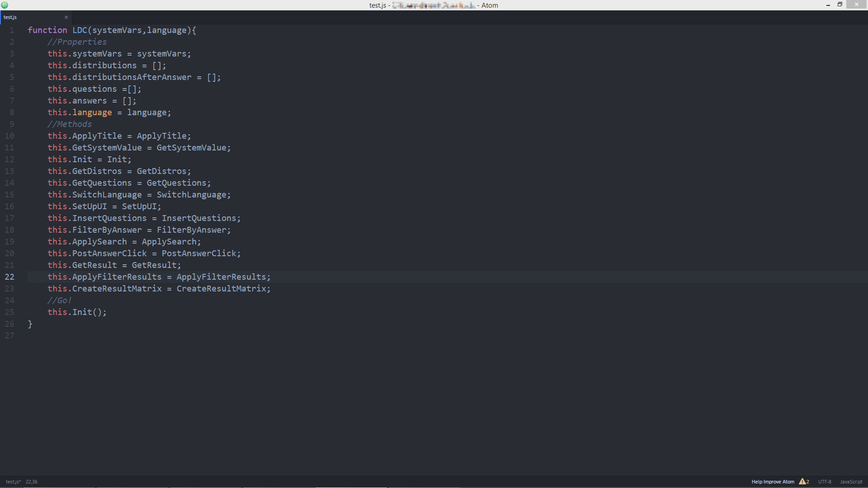Screen dimensions: 868x488
Task: Select the test.js tab
Action: (27, 17)
